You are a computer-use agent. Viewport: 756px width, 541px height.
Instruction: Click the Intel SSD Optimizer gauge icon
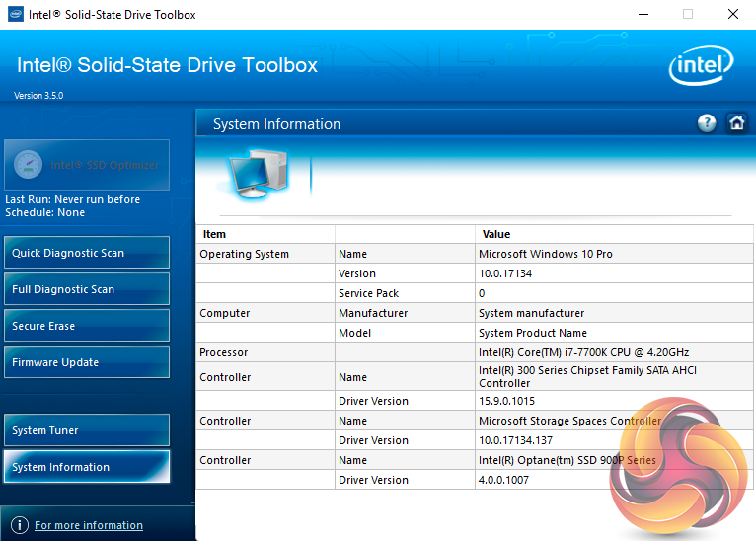click(x=28, y=165)
